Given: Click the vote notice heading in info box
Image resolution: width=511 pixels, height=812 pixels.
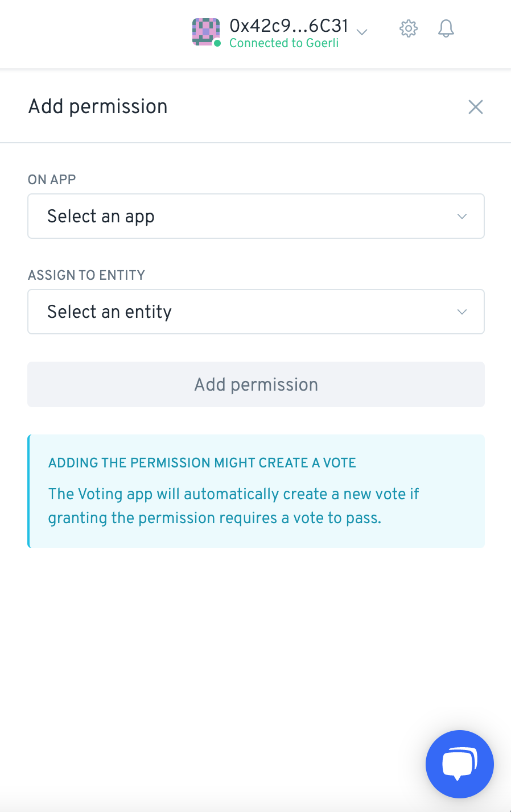Looking at the screenshot, I should click(202, 463).
